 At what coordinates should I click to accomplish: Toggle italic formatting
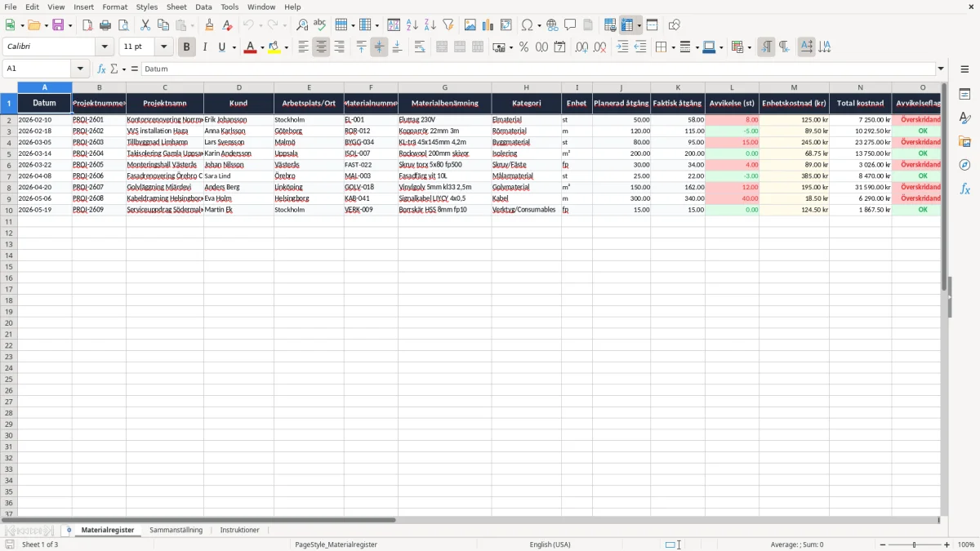[204, 47]
